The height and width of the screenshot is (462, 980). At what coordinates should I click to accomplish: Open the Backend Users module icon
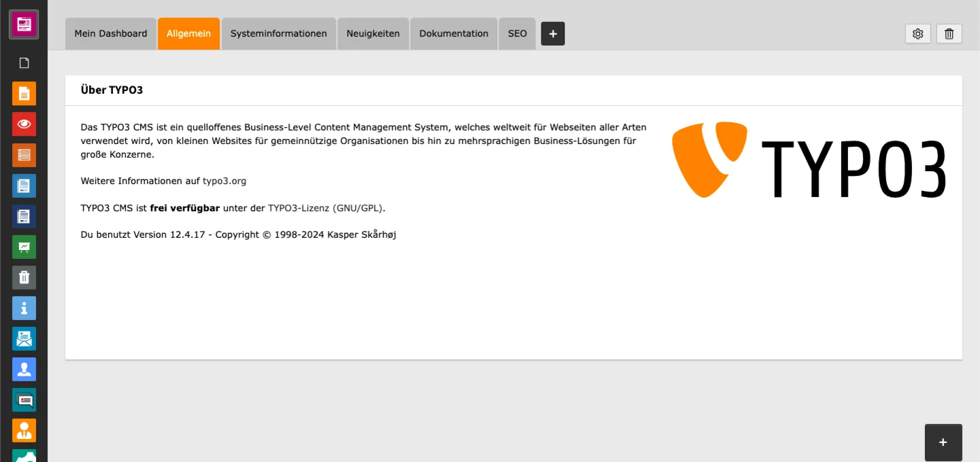[24, 369]
